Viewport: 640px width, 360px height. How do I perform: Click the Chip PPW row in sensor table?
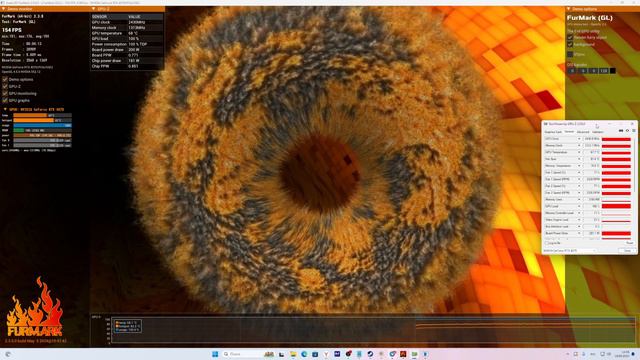click(x=127, y=66)
